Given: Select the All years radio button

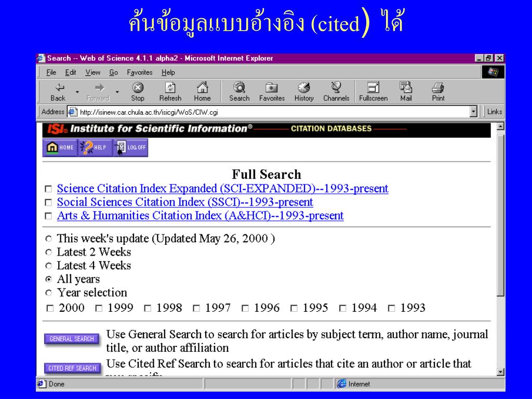Looking at the screenshot, I should [49, 279].
